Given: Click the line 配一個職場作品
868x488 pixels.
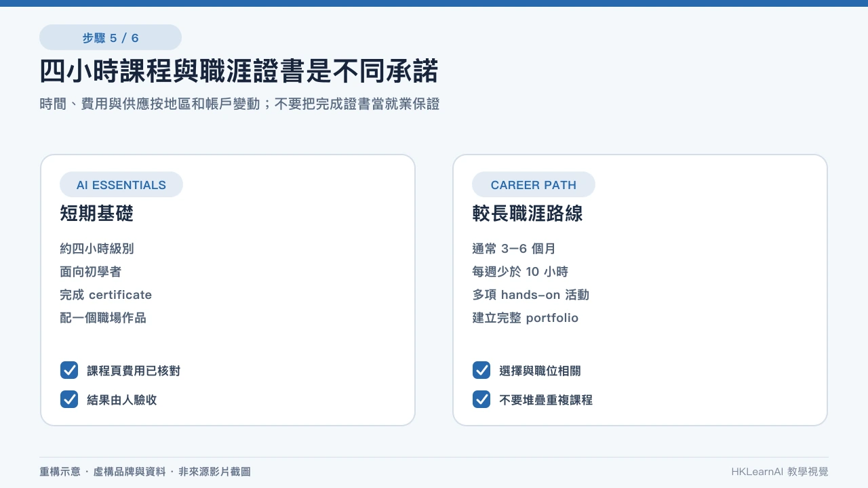Looking at the screenshot, I should pos(103,318).
